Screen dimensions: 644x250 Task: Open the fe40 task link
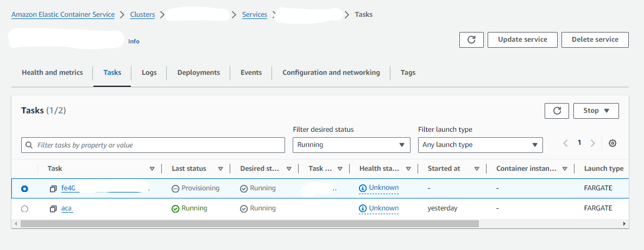[x=68, y=188]
